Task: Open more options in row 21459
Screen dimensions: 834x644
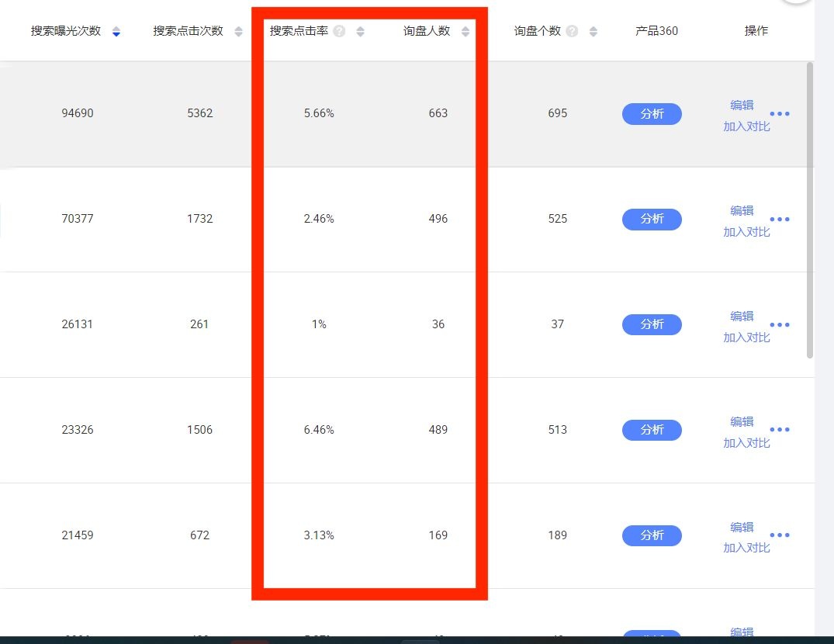Action: [x=780, y=535]
